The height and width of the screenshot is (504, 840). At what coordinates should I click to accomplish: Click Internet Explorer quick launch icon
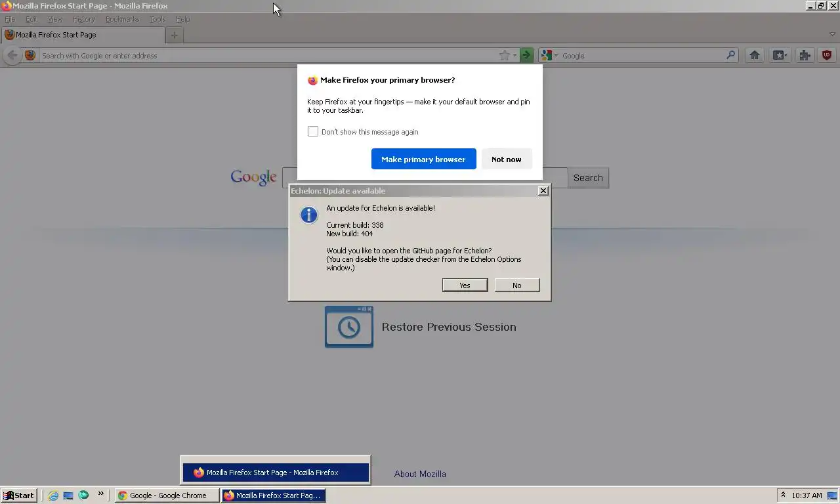tap(53, 495)
